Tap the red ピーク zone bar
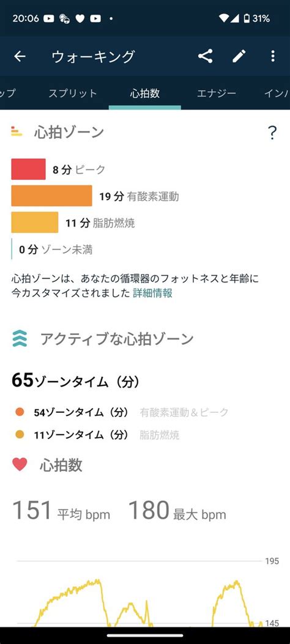Viewport: 290px width, 644px height. click(28, 169)
